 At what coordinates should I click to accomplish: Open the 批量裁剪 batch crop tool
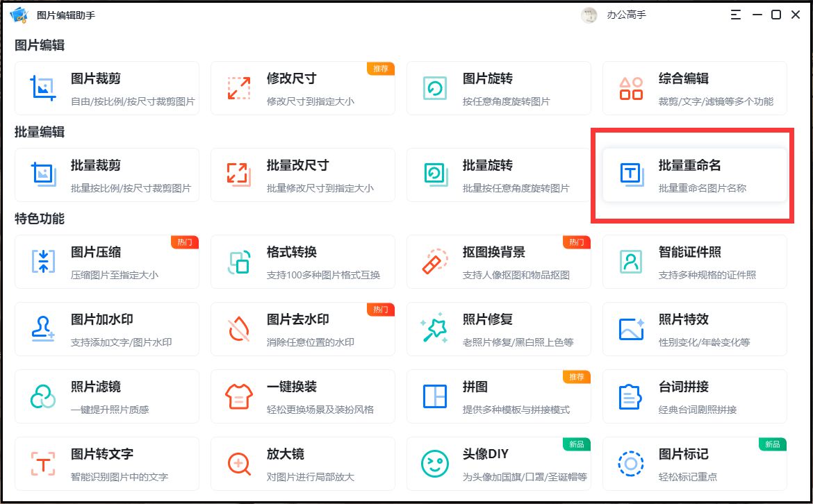coord(108,174)
